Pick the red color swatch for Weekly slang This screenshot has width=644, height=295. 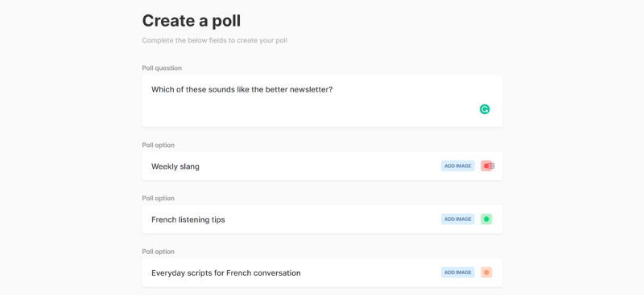coord(485,166)
